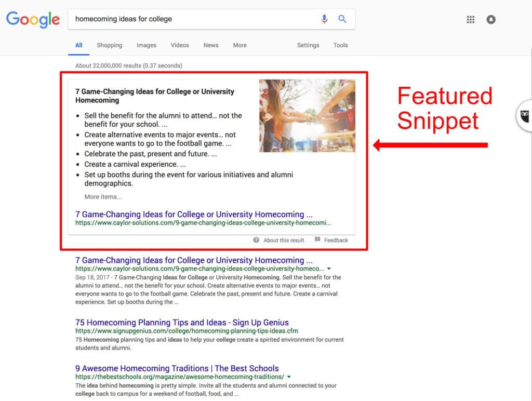Click the blue magnifying glass search icon
The image size is (532, 401).
342,19
